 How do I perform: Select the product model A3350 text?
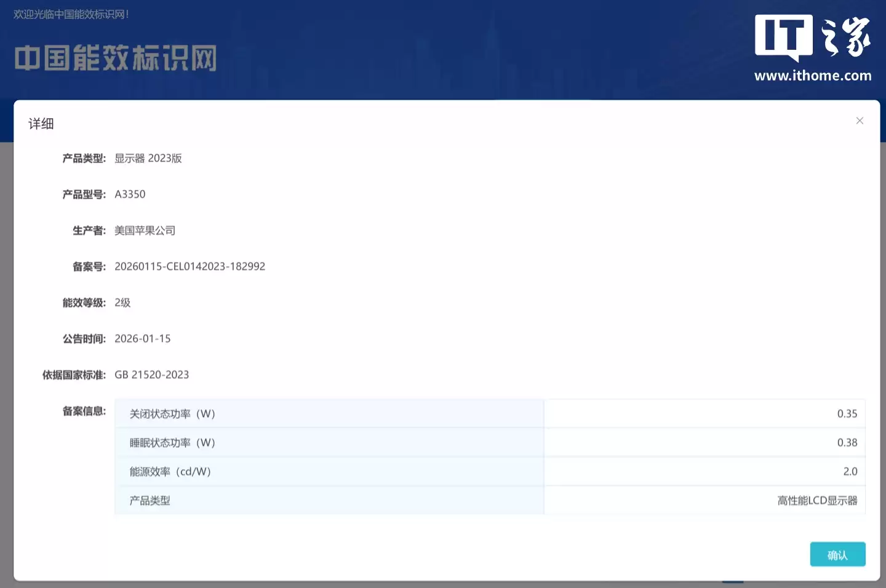point(130,194)
